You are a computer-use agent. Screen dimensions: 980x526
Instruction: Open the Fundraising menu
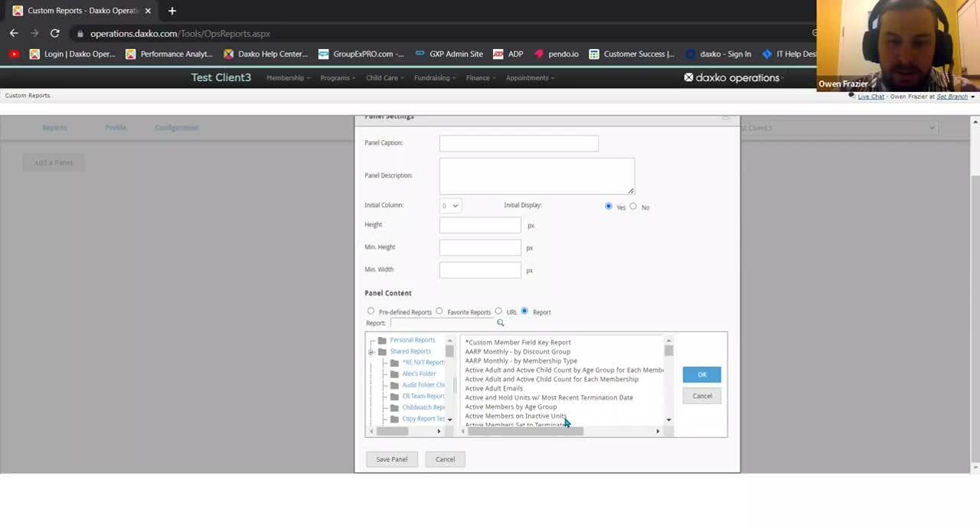click(434, 77)
